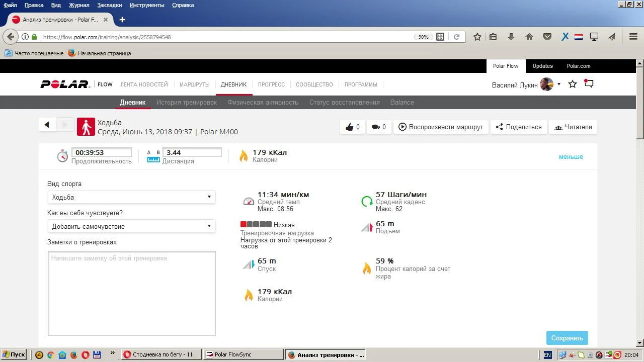Click the distance ruler icon
Image resolution: width=644 pixels, height=362 pixels.
[153, 156]
